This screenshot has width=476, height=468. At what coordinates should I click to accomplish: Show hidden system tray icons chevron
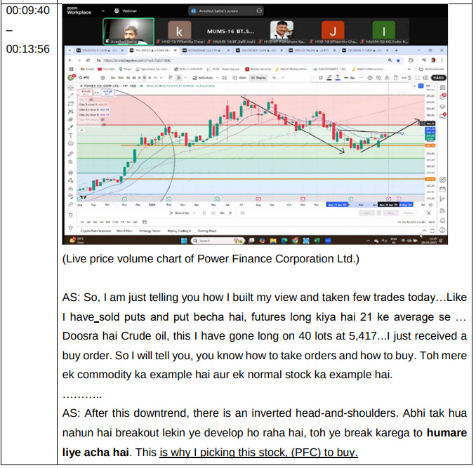point(368,241)
